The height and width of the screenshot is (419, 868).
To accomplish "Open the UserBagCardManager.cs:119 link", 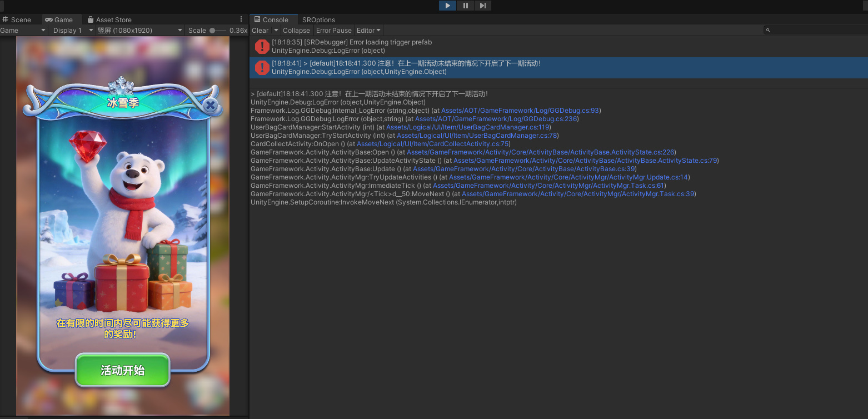I will coord(467,127).
